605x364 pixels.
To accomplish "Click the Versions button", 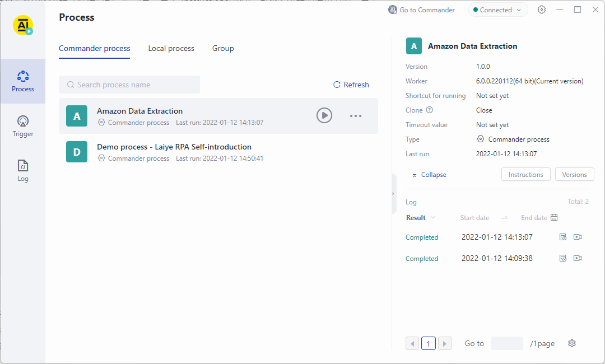I will pos(574,175).
